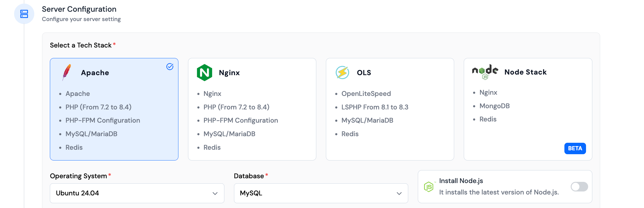Screen dimensions: 644x208
Task: Click the BETA badge on Node Stack
Action: 575,148
